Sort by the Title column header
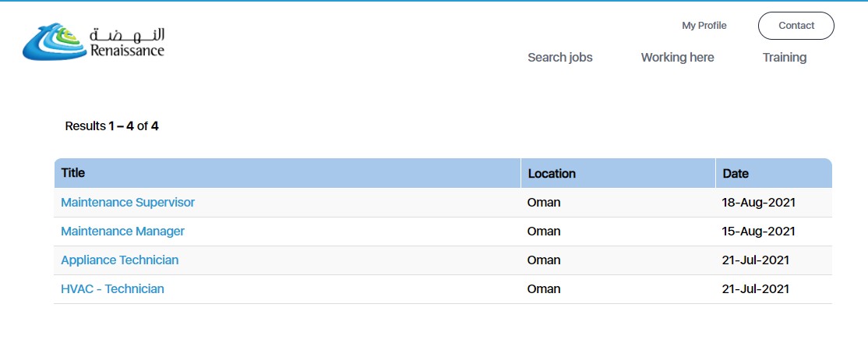868x343 pixels. (x=73, y=173)
